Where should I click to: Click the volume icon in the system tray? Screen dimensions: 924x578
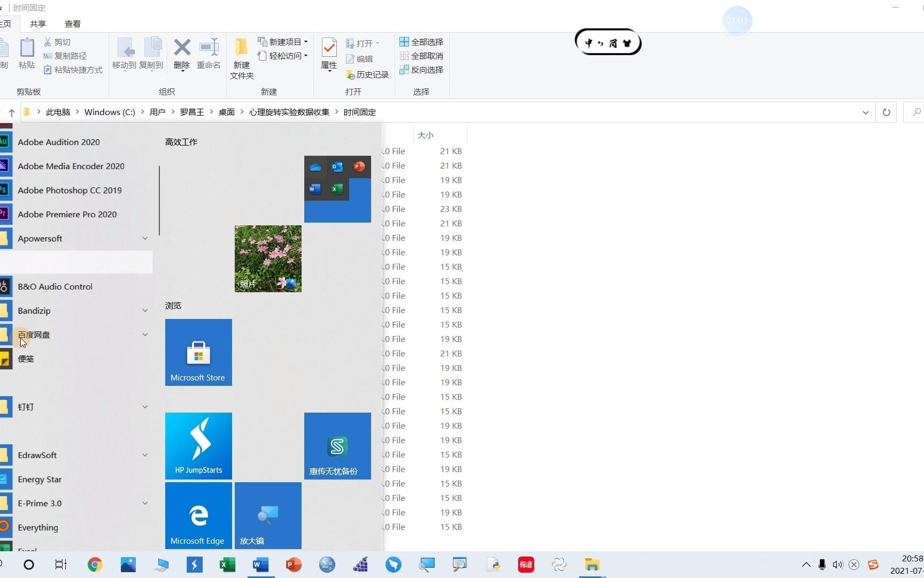(x=837, y=565)
